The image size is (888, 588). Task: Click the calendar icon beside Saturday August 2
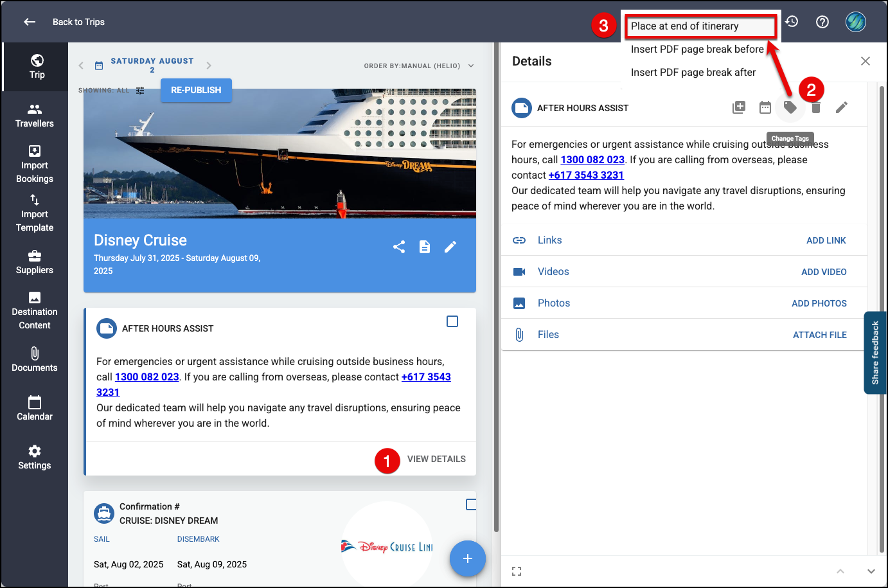coord(99,66)
